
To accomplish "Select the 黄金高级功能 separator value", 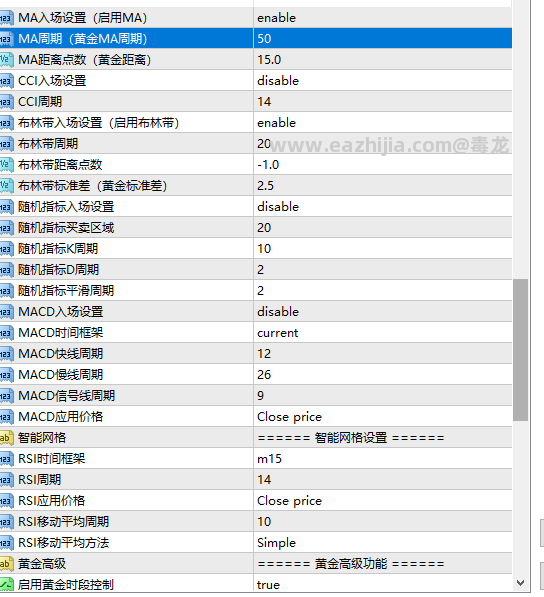I will coord(351,564).
